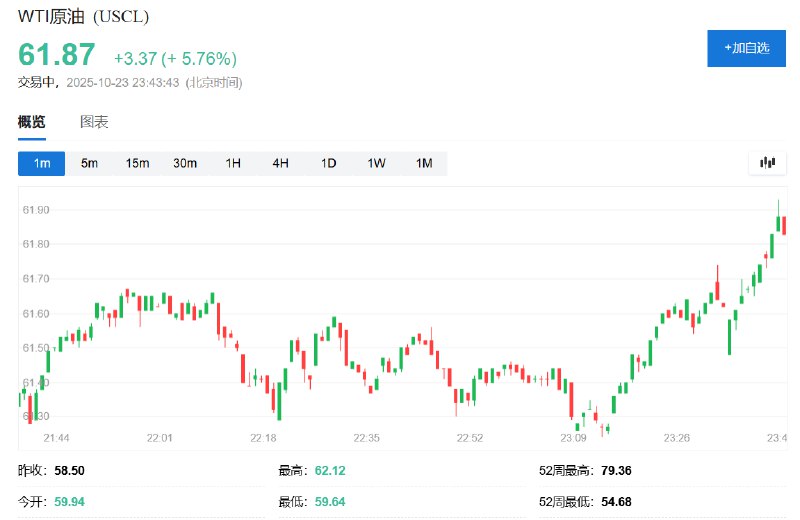
Task: Click the 21:44 time axis label
Action: [x=56, y=438]
